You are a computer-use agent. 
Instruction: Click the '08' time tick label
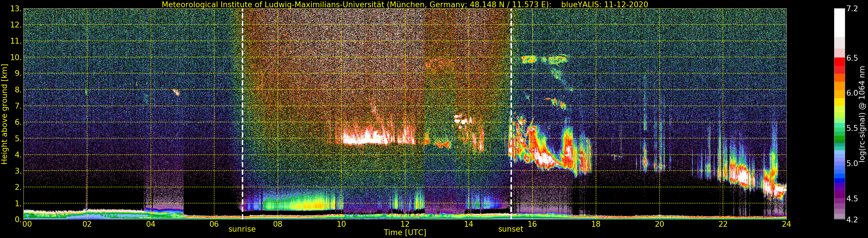pyautogui.click(x=278, y=224)
